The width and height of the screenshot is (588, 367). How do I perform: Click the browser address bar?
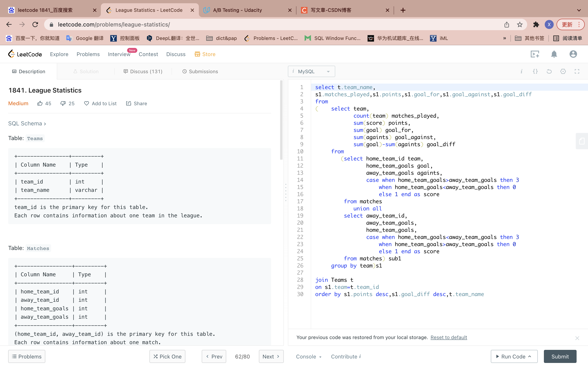click(267, 24)
